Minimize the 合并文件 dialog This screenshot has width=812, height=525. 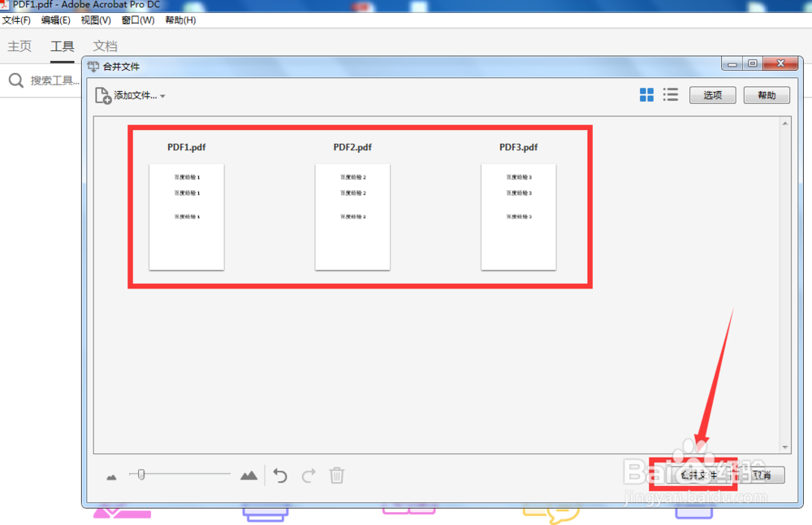(732, 63)
